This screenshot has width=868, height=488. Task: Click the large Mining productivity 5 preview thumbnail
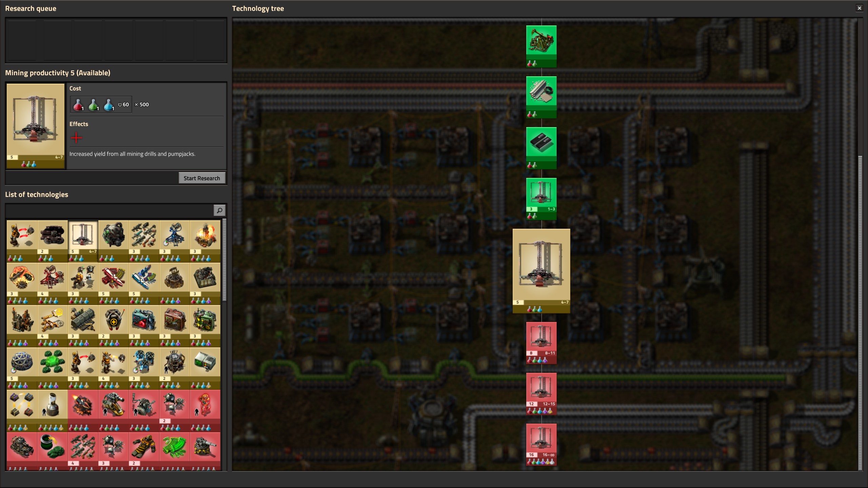36,126
